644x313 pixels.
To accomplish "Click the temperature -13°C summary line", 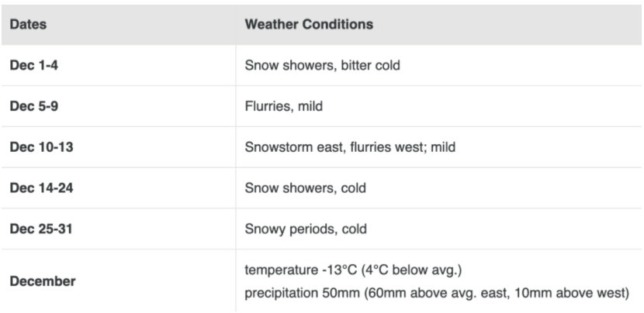I will tap(353, 270).
